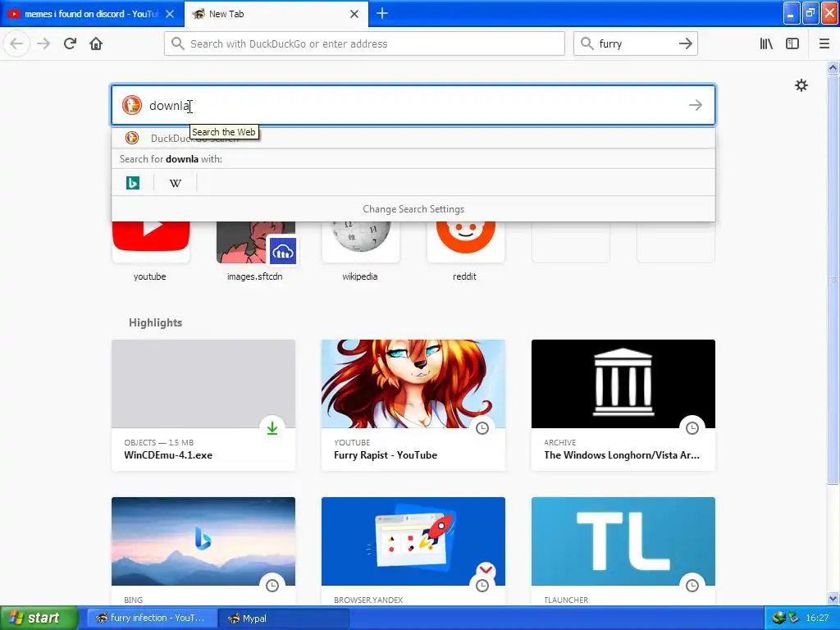Screen dimensions: 840x630
Task: Open a new tab with the plus button
Action: [x=382, y=13]
